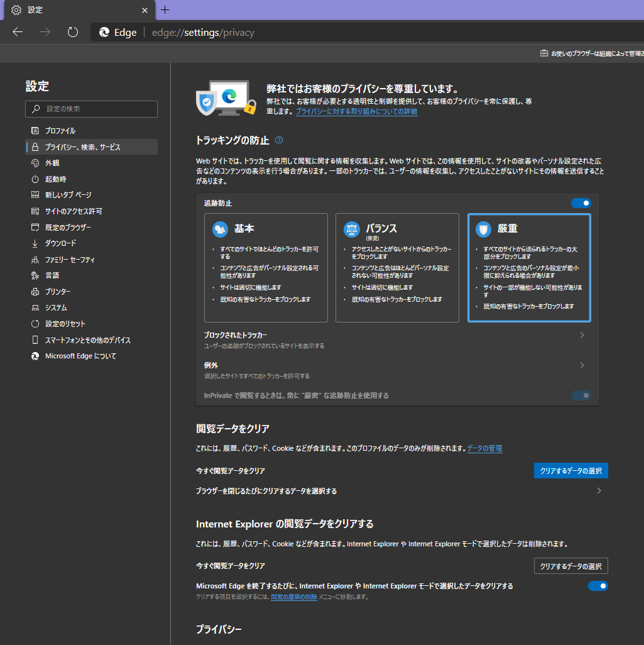Click the briefcase icon in managed-by-organization banner
Image resolution: width=644 pixels, height=645 pixels.
[x=544, y=53]
